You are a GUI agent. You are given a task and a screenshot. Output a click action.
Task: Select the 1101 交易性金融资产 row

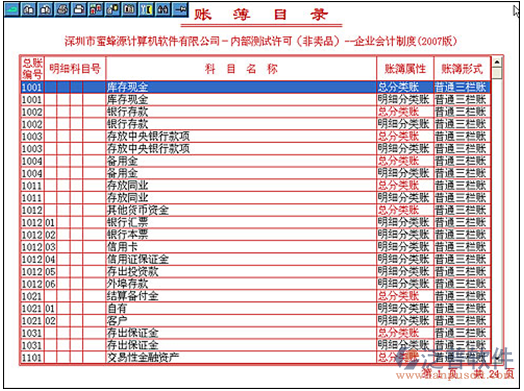point(255,358)
